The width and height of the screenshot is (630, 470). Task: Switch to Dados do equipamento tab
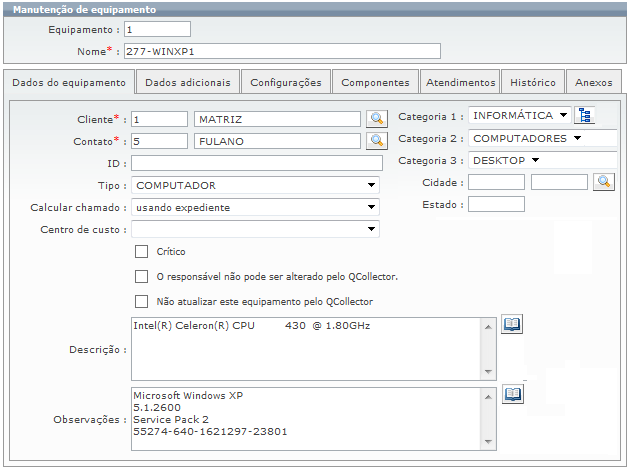69,82
